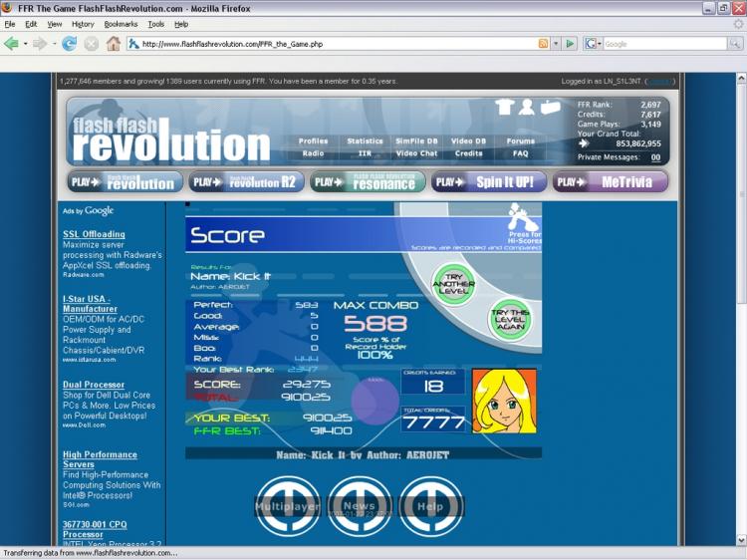The image size is (747, 560).
Task: Open the Video Chat link
Action: [x=417, y=153]
